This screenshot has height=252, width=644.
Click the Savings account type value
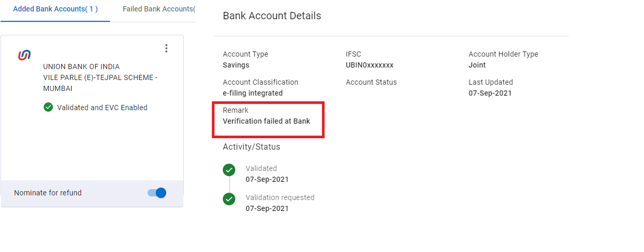tap(236, 65)
